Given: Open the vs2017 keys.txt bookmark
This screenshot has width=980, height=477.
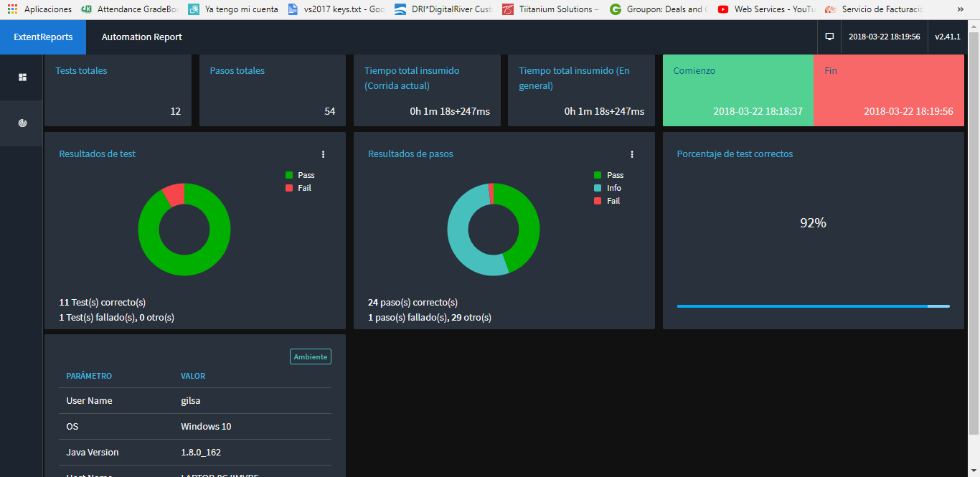Looking at the screenshot, I should pyautogui.click(x=336, y=9).
